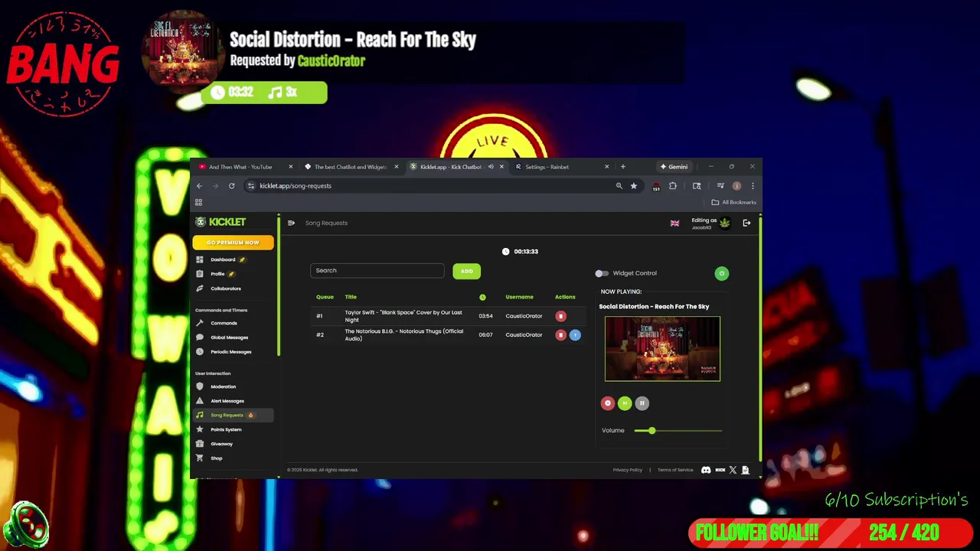
Task: Open Collaborators in sidebar
Action: [x=225, y=289]
